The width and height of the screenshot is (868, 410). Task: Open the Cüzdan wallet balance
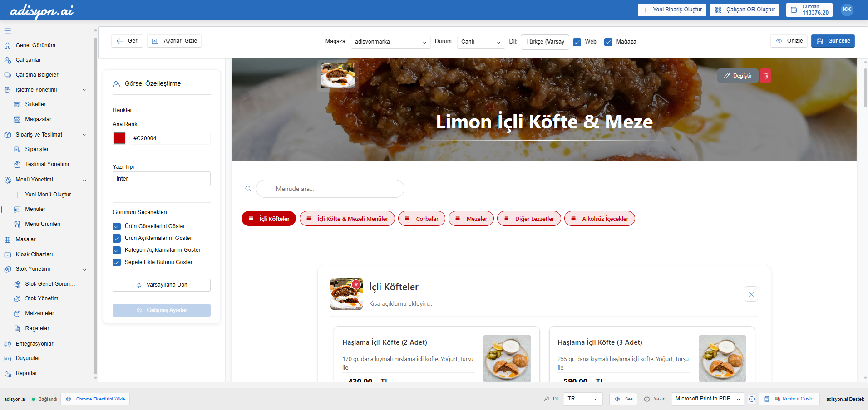click(809, 10)
